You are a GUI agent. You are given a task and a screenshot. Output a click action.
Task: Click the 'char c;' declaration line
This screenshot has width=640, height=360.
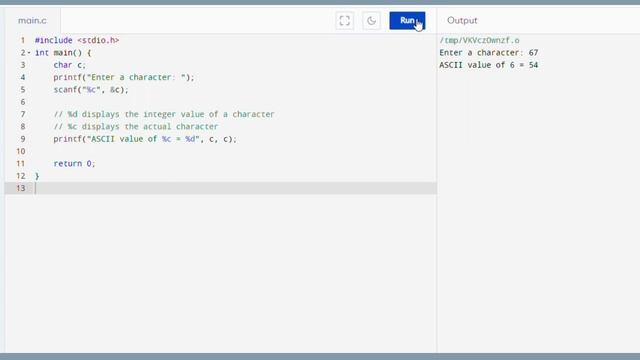[x=70, y=65]
